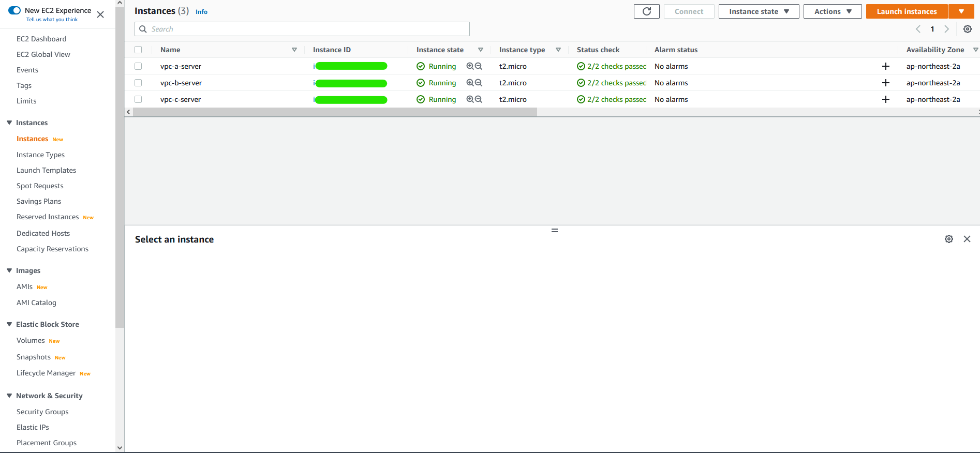Sort by Instance state column arrow
The image size is (980, 453).
point(481,50)
